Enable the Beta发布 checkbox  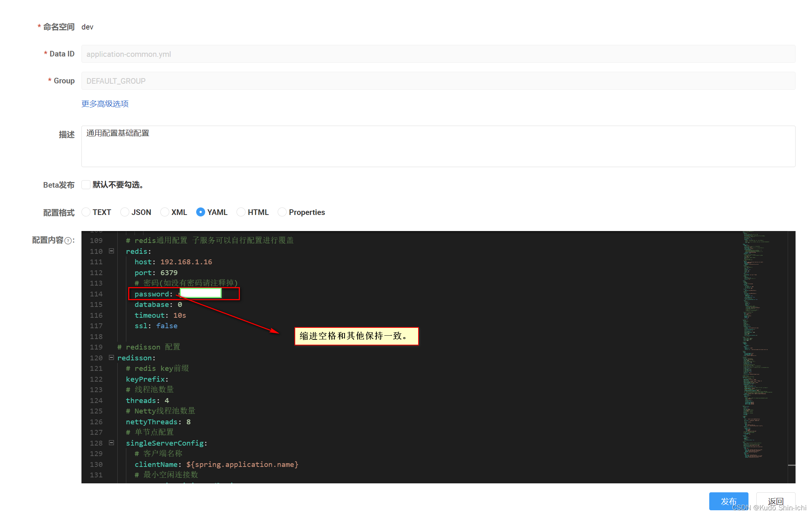(86, 184)
